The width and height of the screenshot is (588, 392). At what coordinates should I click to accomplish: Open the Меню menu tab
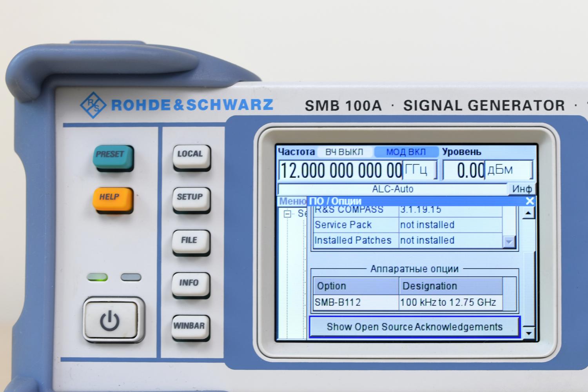point(292,201)
